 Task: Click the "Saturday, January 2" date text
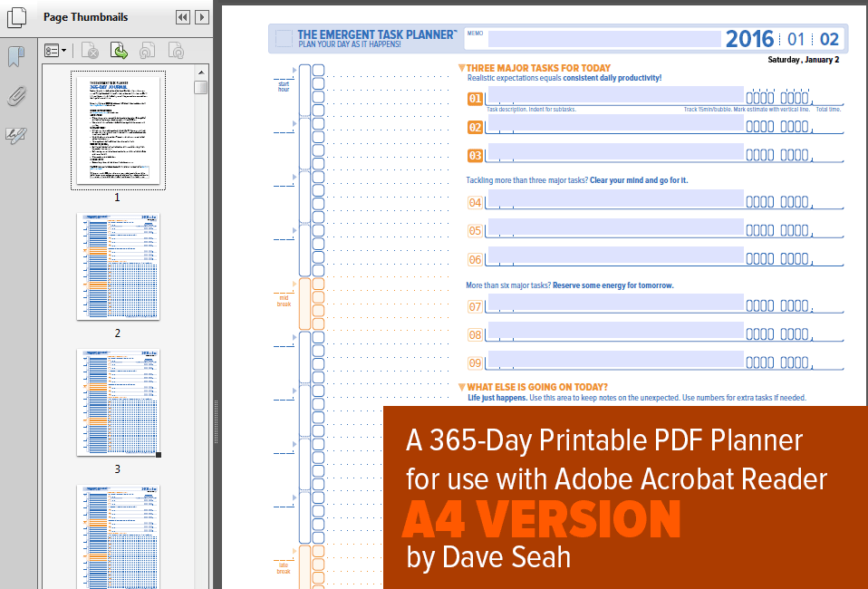pos(804,60)
